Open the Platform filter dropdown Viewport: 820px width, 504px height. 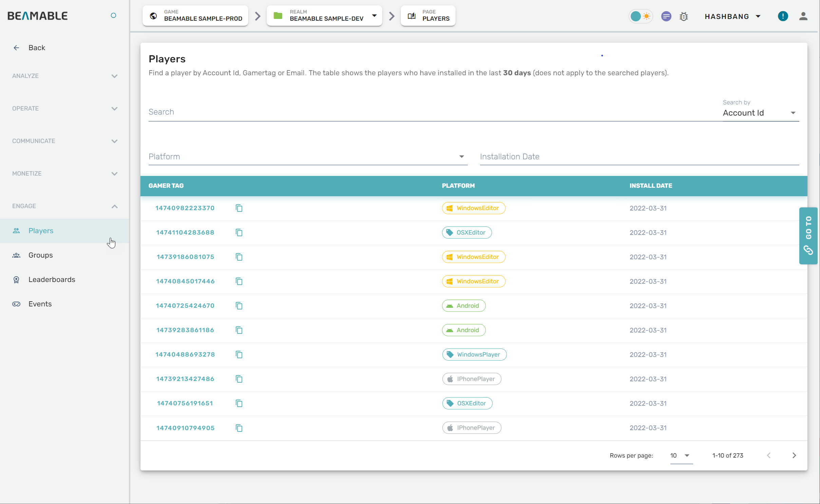(308, 157)
